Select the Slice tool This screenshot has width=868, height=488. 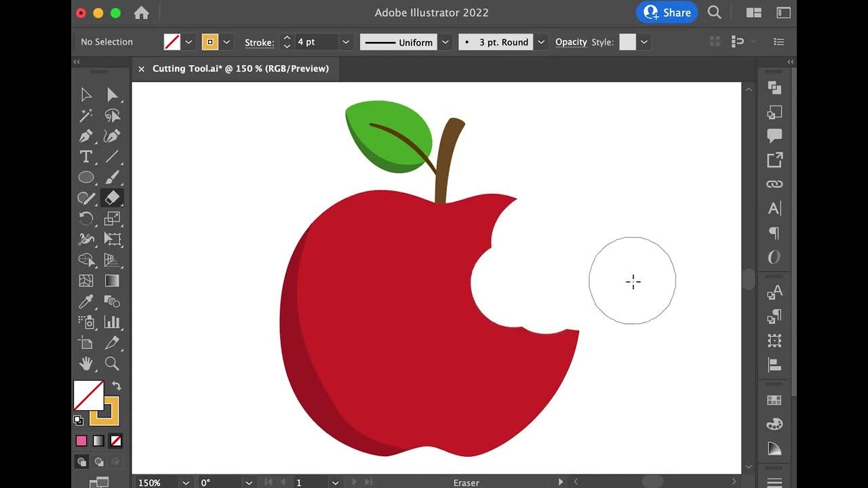(112, 342)
